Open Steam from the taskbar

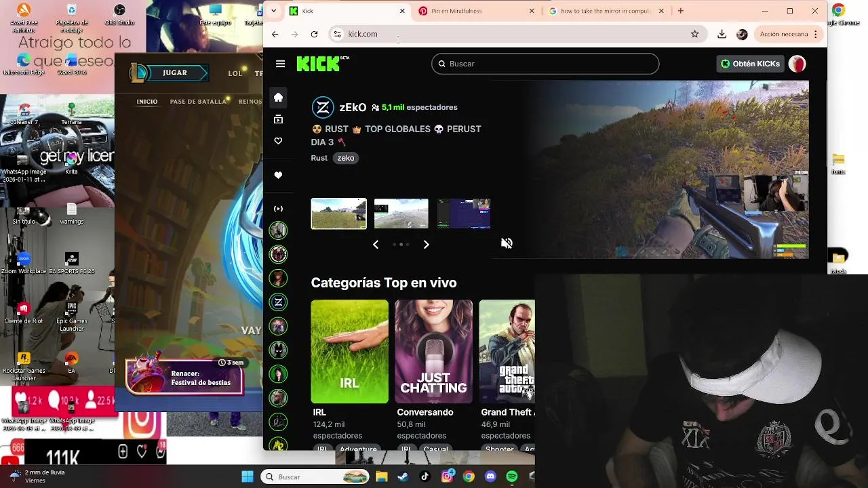click(x=403, y=476)
